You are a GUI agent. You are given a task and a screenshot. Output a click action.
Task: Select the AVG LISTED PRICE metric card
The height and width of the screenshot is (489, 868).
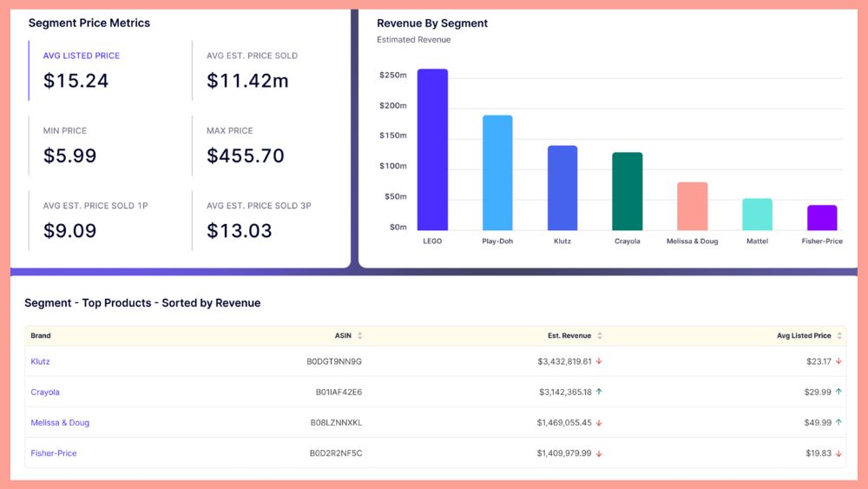[x=105, y=70]
